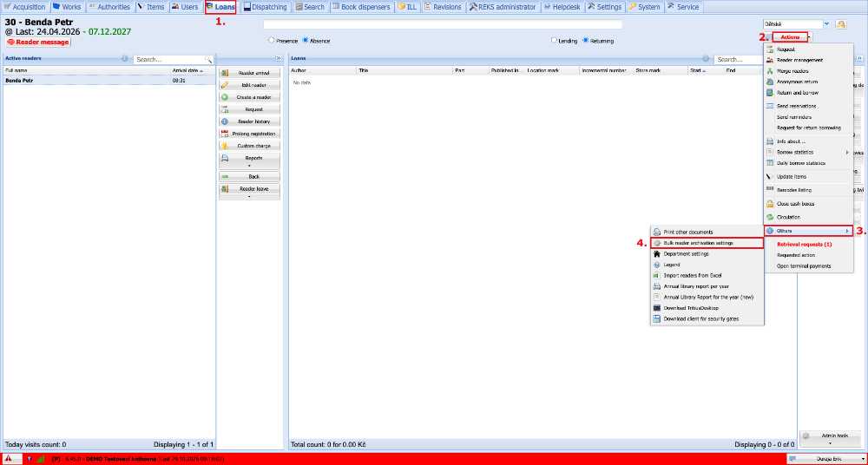
Task: Open the Acquisition tab
Action: tap(24, 7)
